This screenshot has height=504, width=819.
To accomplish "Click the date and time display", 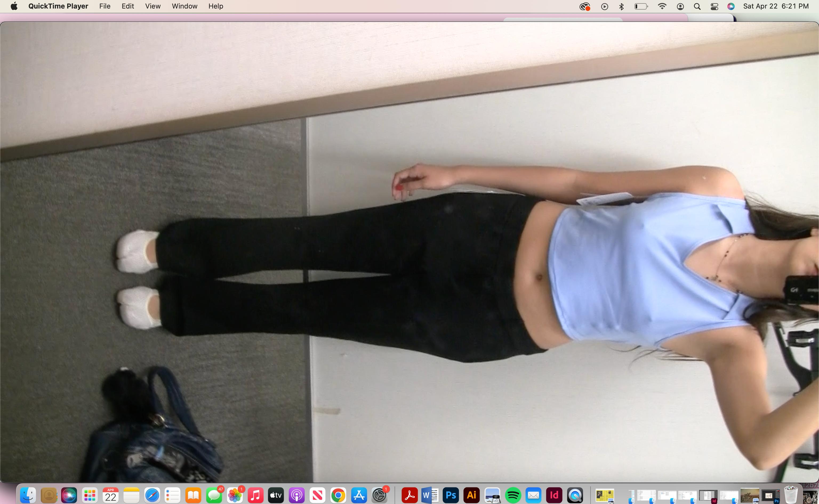I will (776, 6).
